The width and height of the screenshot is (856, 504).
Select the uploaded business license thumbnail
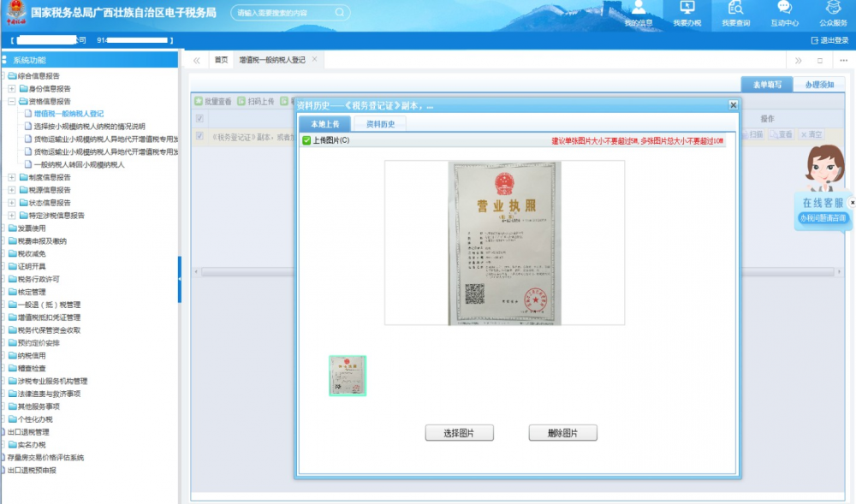pos(348,376)
